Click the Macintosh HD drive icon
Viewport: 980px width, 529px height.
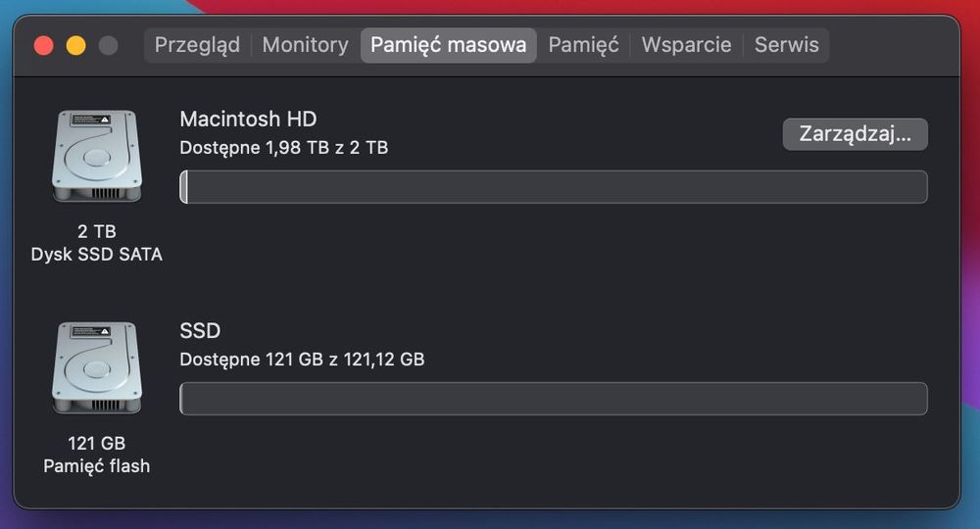pos(97,157)
